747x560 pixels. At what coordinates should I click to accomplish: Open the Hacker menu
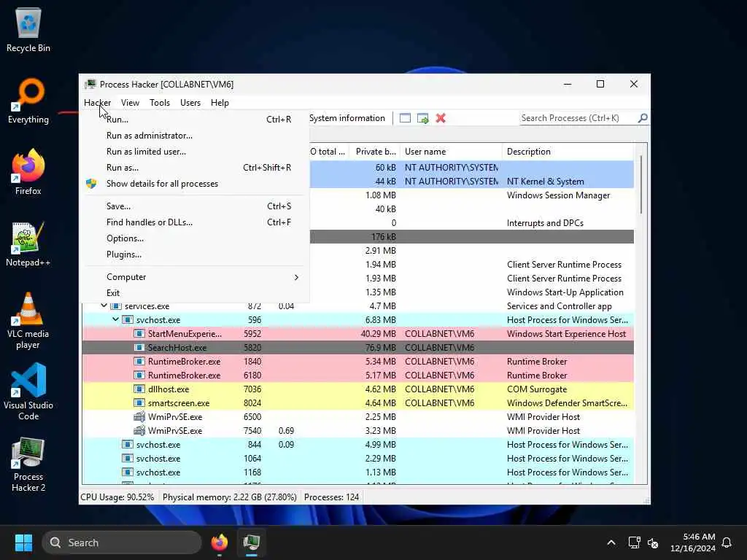[97, 102]
